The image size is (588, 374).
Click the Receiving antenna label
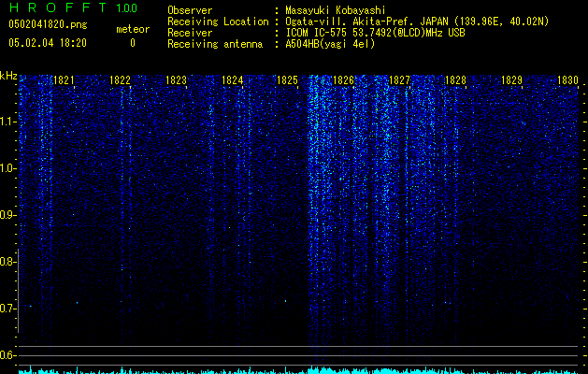coord(215,44)
